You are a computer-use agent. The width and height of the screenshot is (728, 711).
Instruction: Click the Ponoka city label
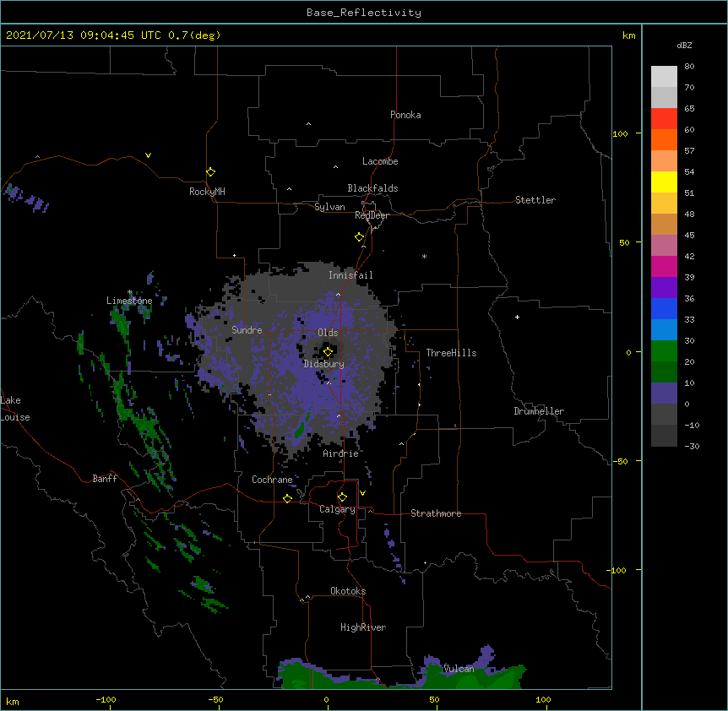tap(405, 115)
